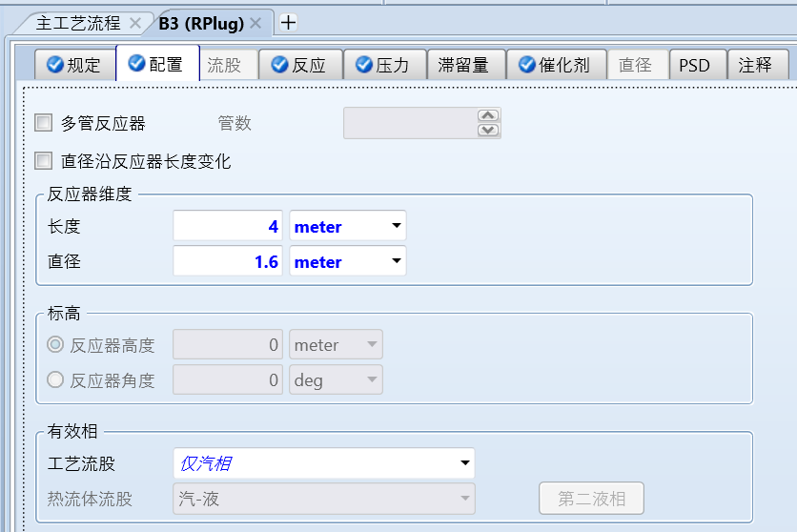Expand the 工艺流股 仅汽相 dropdown

(x=324, y=463)
